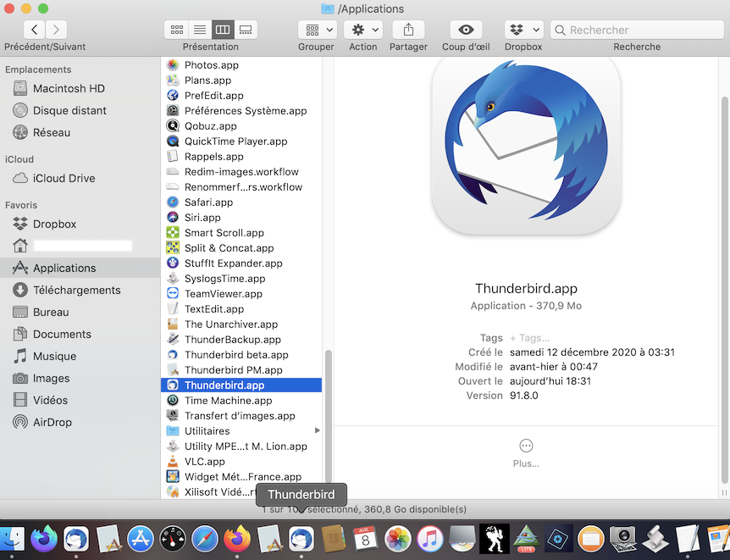Screen dimensions: 730x560
Task: Open Photos from the Dock
Action: pyautogui.click(x=397, y=539)
